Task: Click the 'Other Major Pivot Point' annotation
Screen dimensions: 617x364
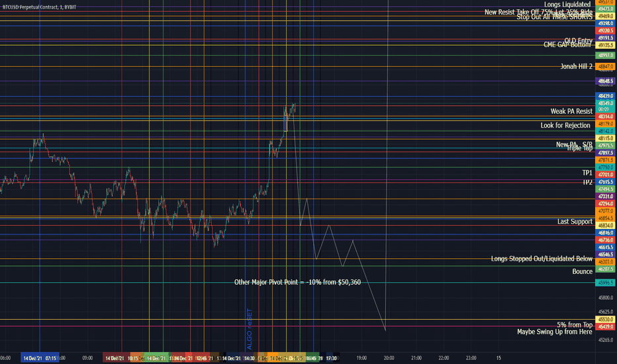Action: point(297,282)
